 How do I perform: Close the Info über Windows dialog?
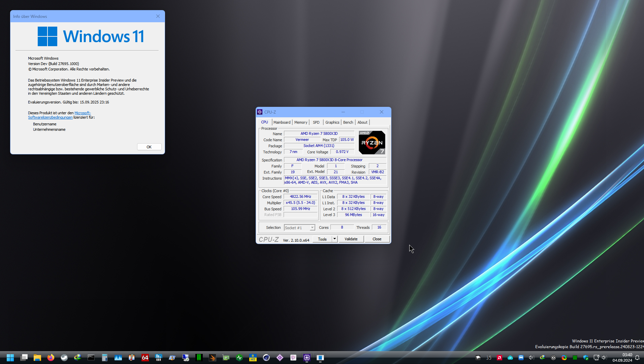click(x=158, y=16)
